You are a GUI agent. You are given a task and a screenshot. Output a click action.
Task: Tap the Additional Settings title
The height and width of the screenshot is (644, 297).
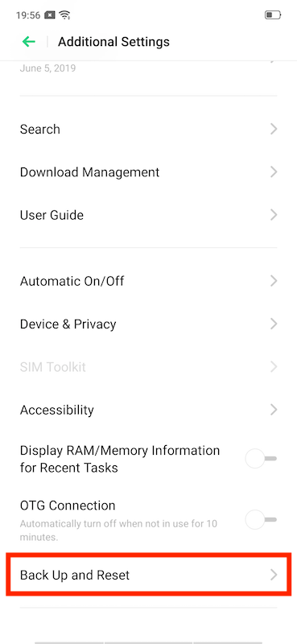[113, 42]
